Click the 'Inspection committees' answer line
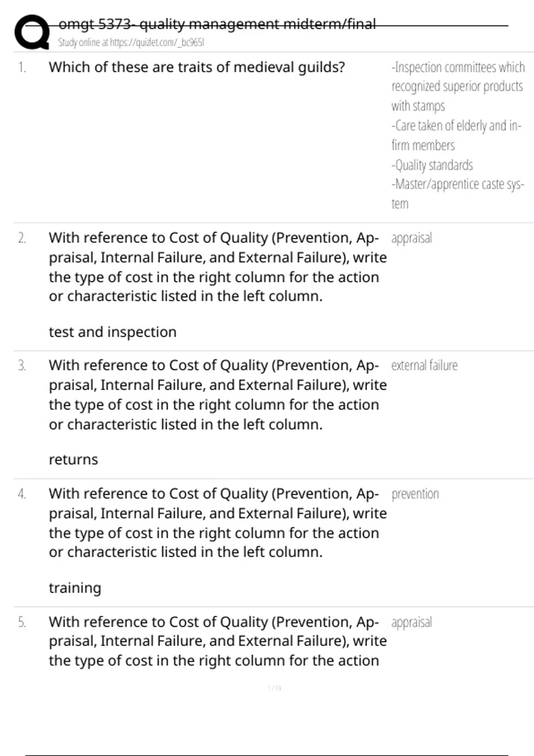Image resolution: width=534 pixels, height=756 pixels. tap(458, 86)
